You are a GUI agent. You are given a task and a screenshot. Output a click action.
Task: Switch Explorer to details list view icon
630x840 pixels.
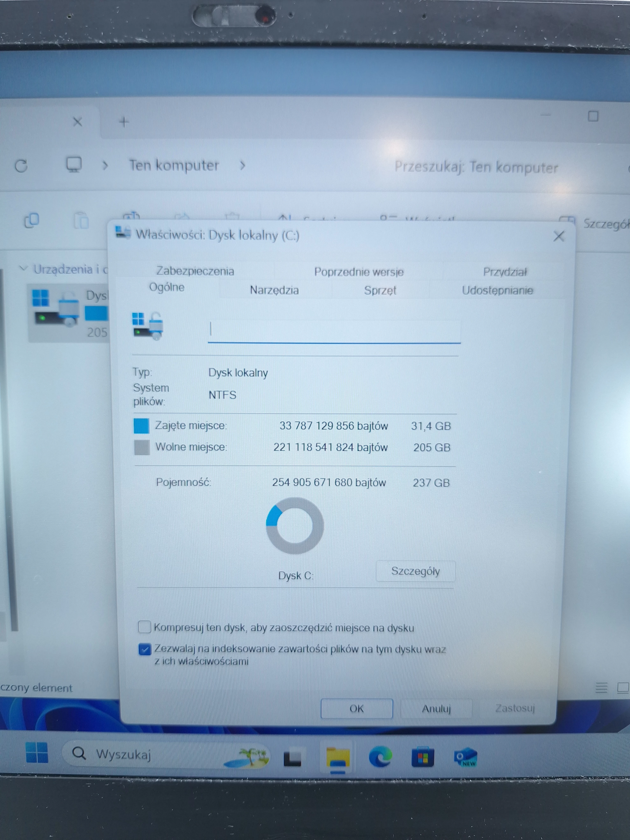point(601,687)
